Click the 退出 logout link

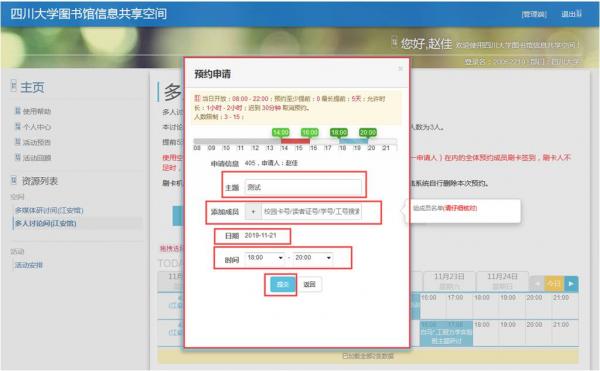570,14
